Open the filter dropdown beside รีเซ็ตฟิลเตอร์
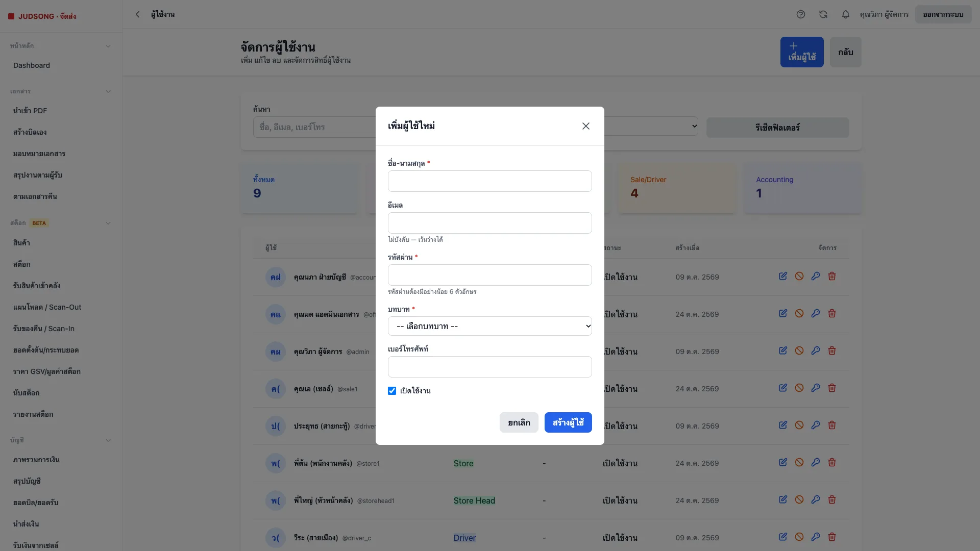 [651, 126]
